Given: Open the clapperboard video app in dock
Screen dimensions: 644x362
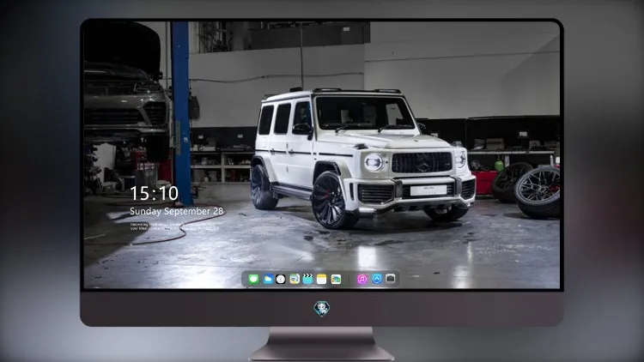Looking at the screenshot, I should [307, 280].
